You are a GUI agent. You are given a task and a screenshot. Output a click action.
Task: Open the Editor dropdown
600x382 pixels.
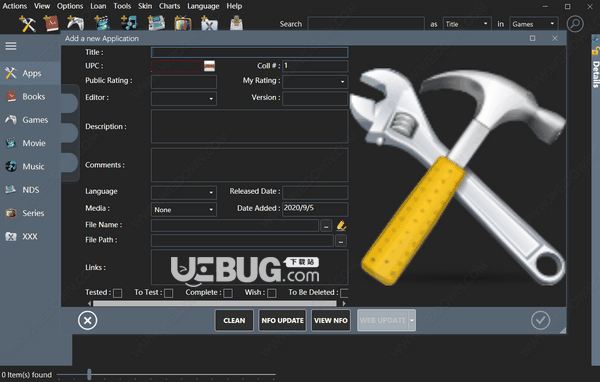[x=184, y=98]
